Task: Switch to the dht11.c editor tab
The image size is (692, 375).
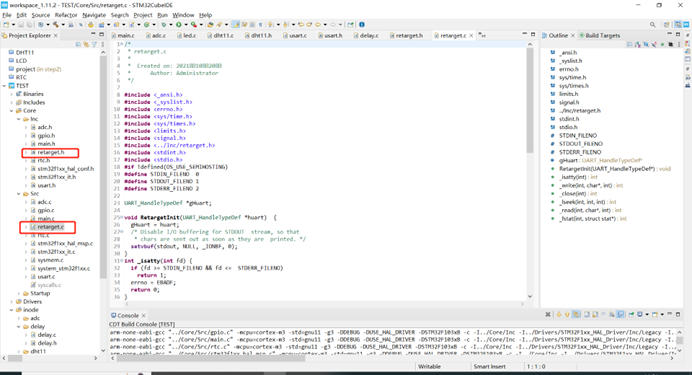Action: [221, 35]
